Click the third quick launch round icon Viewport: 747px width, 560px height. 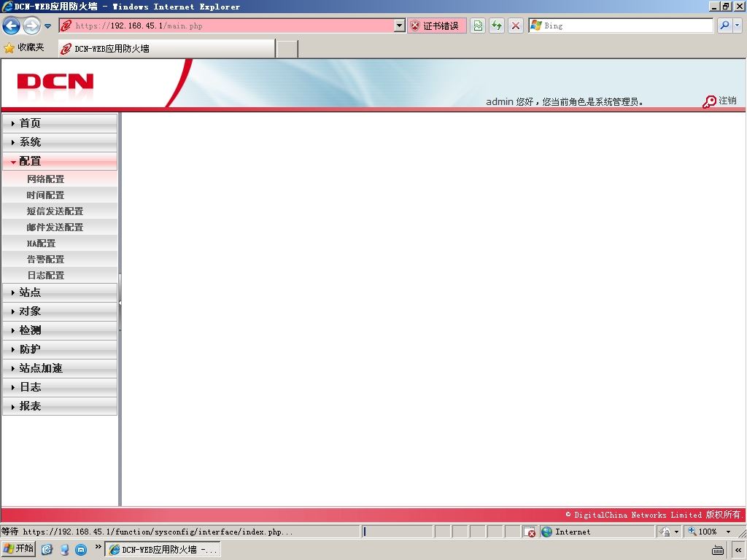82,550
